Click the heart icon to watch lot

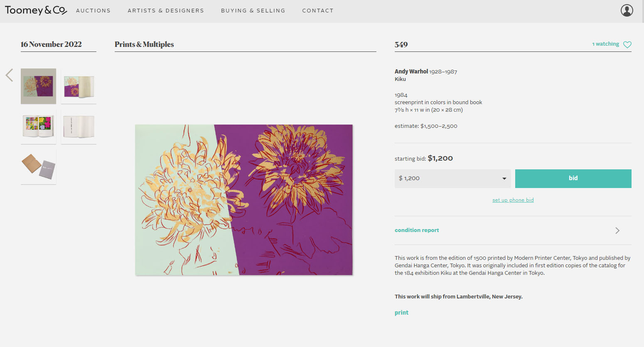click(627, 44)
